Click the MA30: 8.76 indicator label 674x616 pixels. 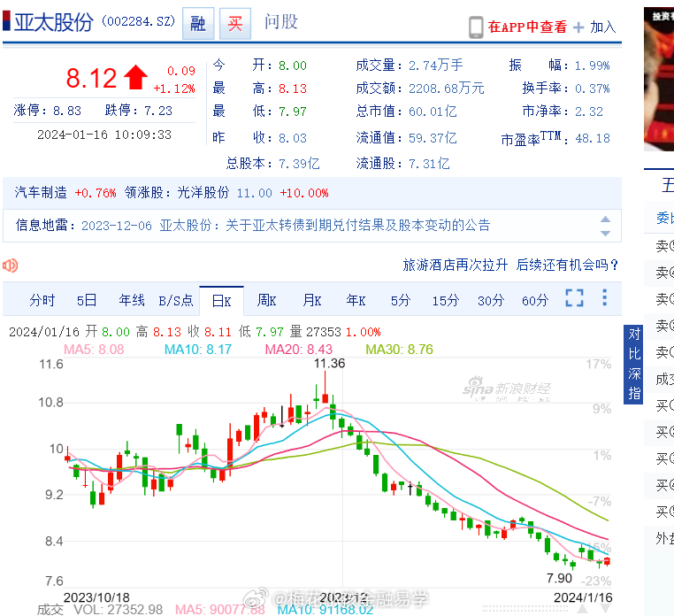(x=399, y=350)
